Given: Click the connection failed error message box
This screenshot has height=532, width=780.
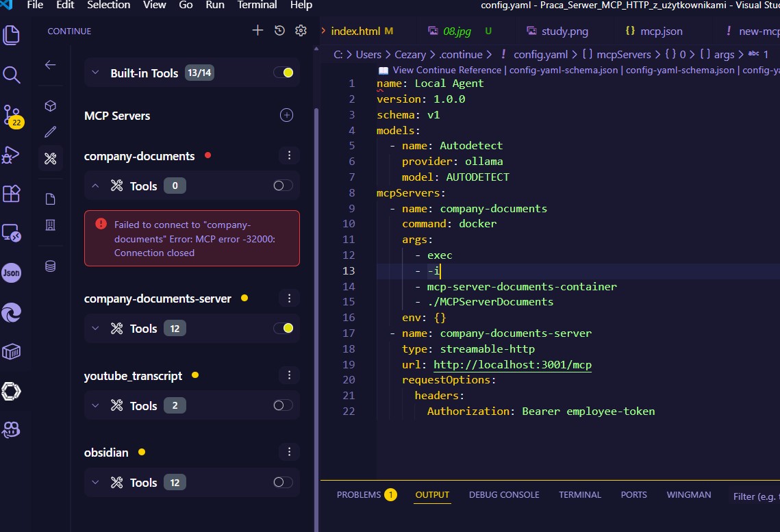Looking at the screenshot, I should 192,238.
